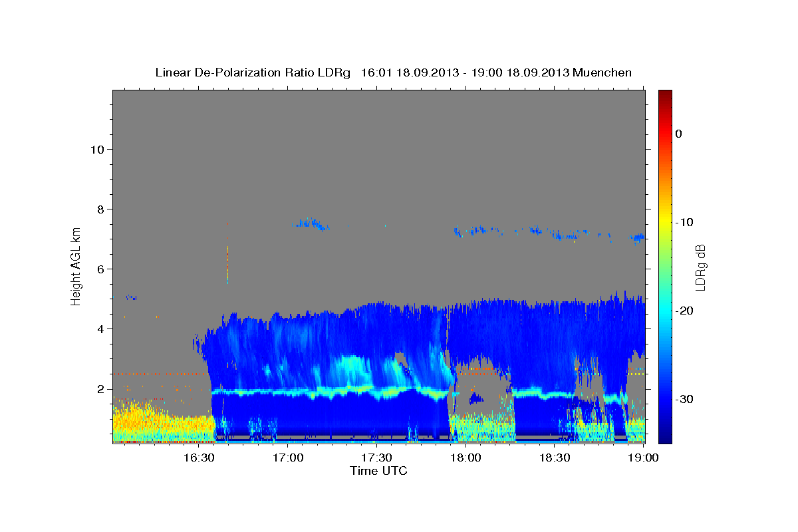Click the height tick label 2
Screen dimensions: 798x532
pos(100,388)
